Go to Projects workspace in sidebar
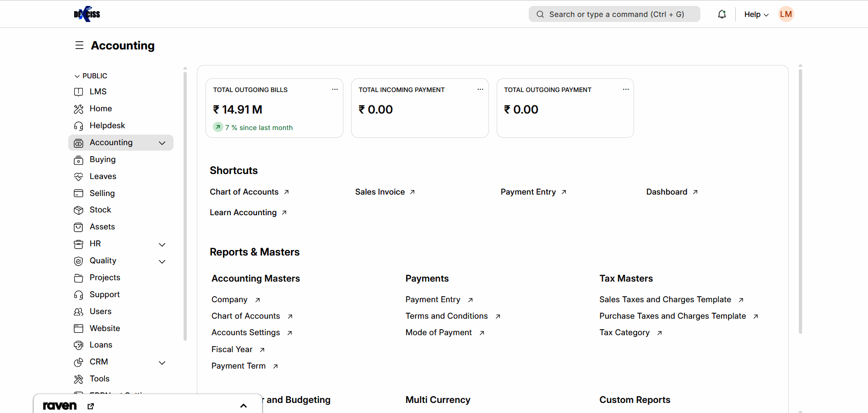 point(105,277)
